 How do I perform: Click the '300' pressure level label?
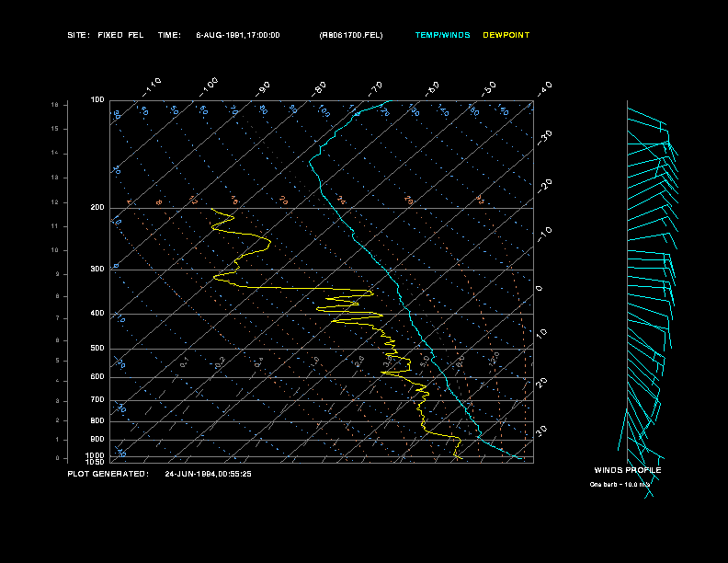[97, 270]
